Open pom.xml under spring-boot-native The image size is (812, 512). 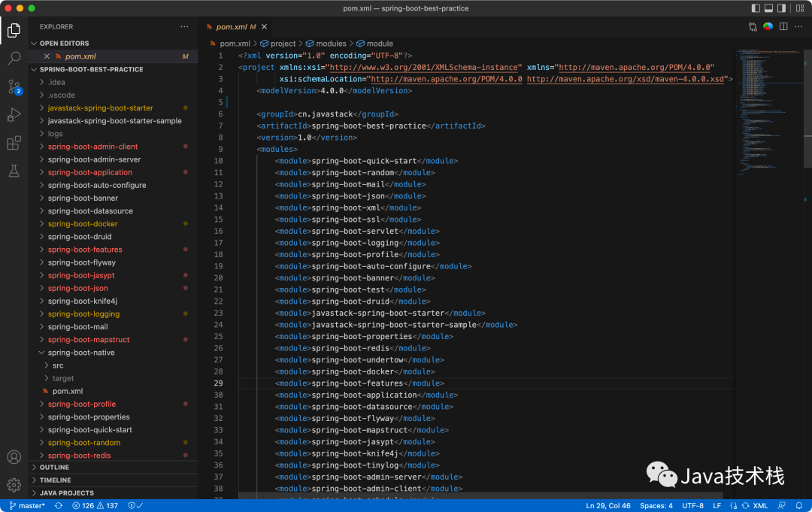(114, 392)
